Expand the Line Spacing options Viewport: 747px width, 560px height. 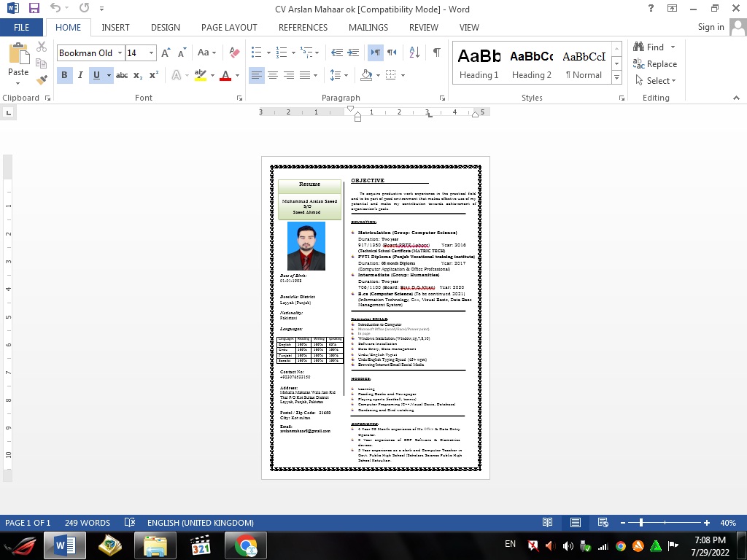337,75
